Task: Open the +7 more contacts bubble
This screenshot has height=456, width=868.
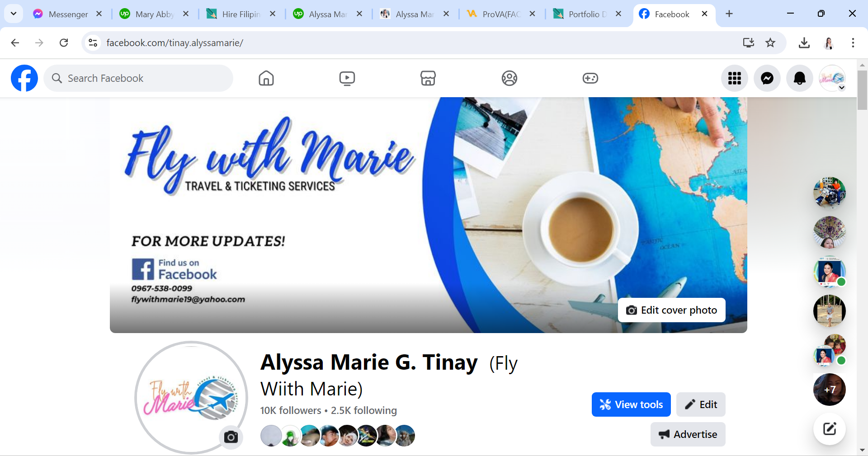Action: (x=830, y=390)
